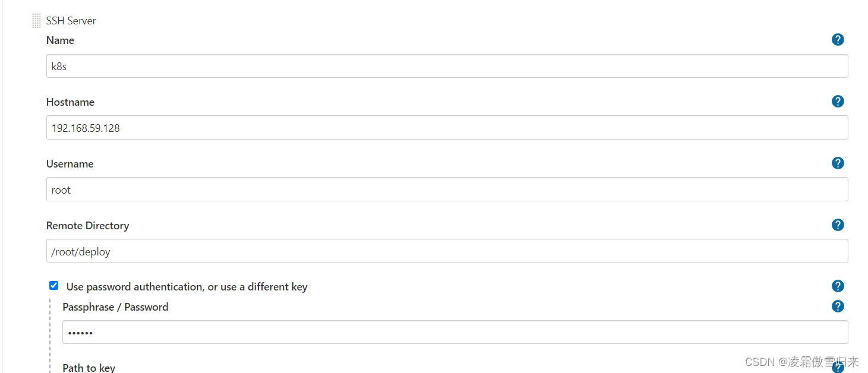Click into Name field containing k8s

pyautogui.click(x=447, y=66)
